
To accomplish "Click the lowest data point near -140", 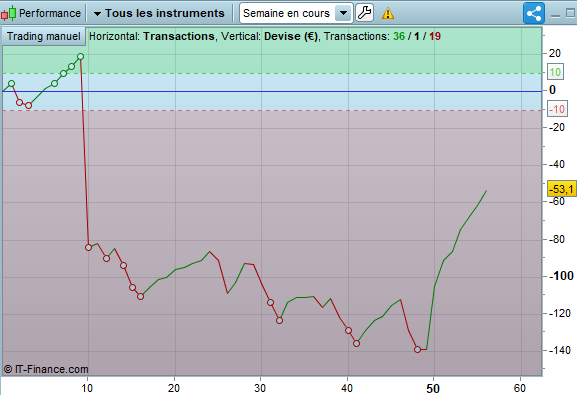I will (417, 349).
